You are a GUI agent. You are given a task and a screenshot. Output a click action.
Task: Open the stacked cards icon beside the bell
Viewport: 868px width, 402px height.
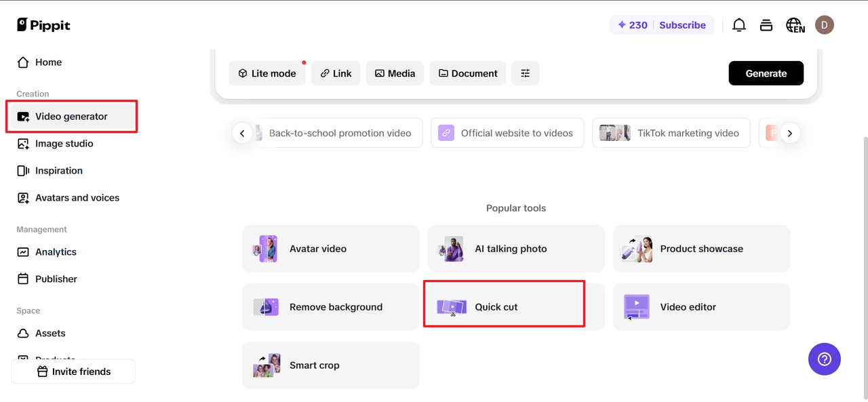[x=766, y=25]
